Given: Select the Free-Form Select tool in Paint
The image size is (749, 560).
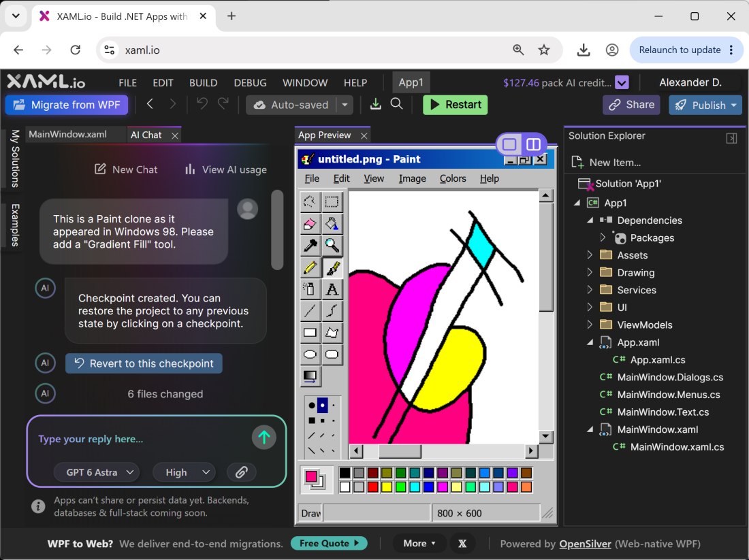Looking at the screenshot, I should 310,202.
